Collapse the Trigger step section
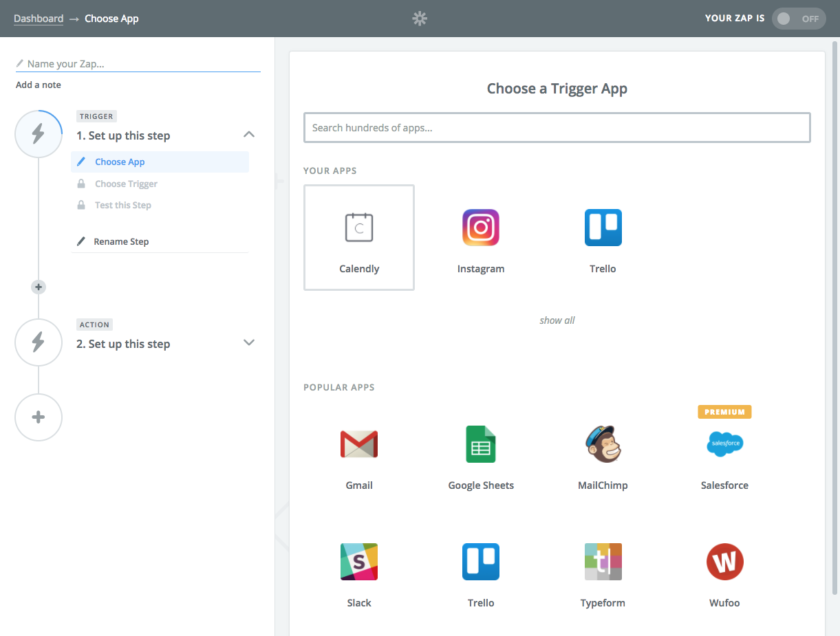This screenshot has height=636, width=840. pos(249,135)
